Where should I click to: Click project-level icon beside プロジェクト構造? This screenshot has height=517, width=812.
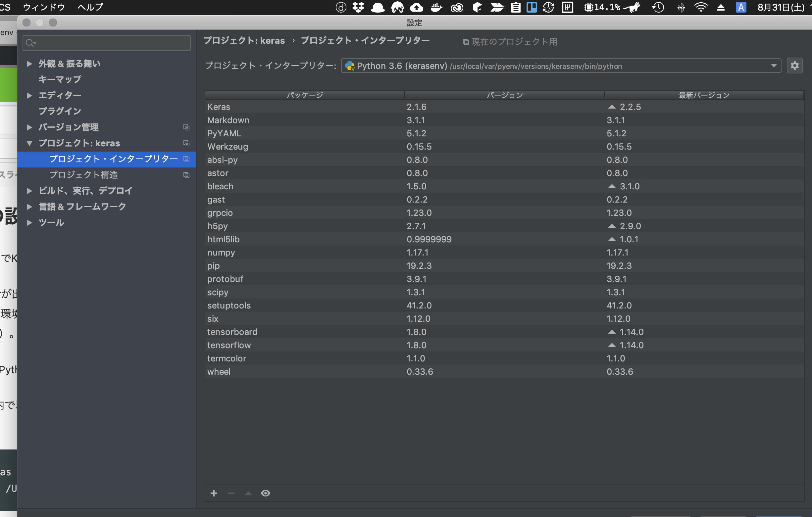click(x=186, y=175)
